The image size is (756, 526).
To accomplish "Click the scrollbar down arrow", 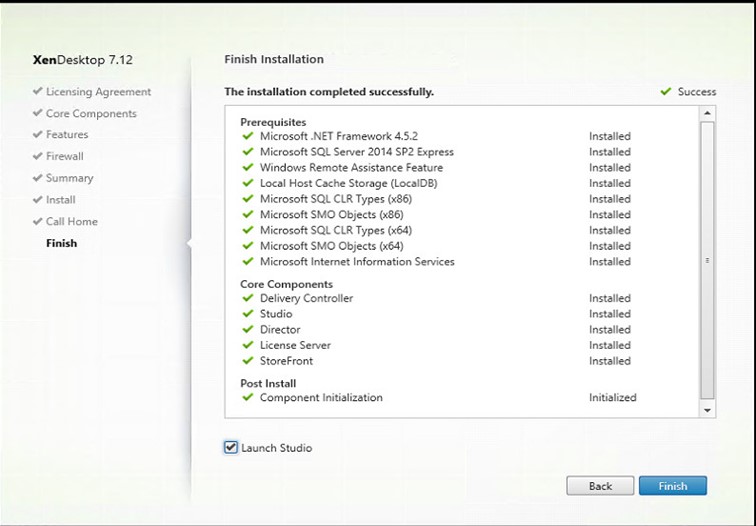I will point(707,410).
